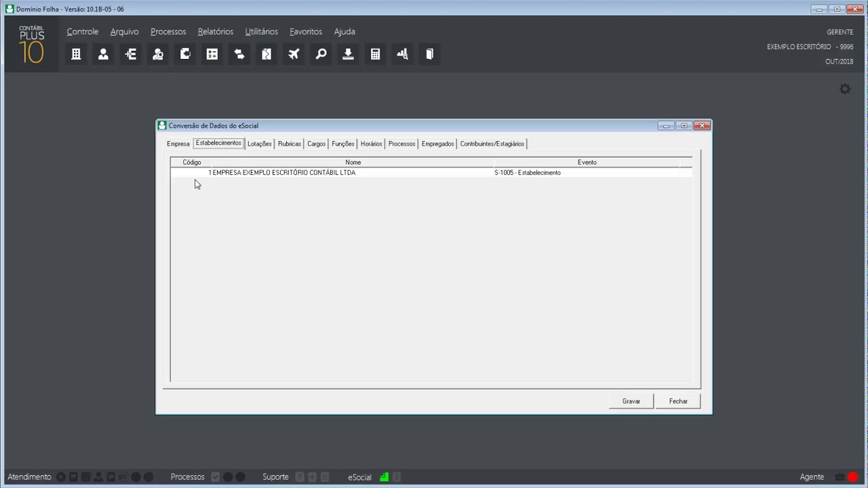Click the Código column header
The width and height of the screenshot is (868, 488).
coord(192,163)
